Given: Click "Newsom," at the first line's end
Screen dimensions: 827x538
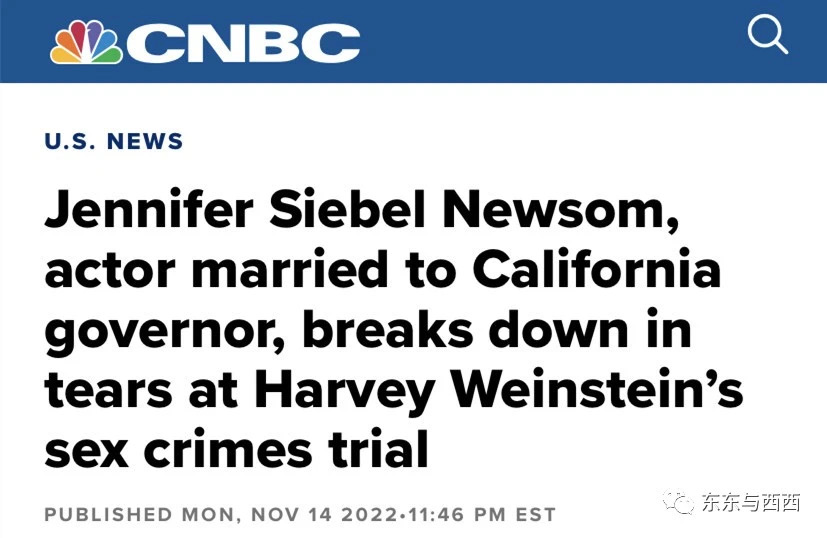Looking at the screenshot, I should point(560,210).
